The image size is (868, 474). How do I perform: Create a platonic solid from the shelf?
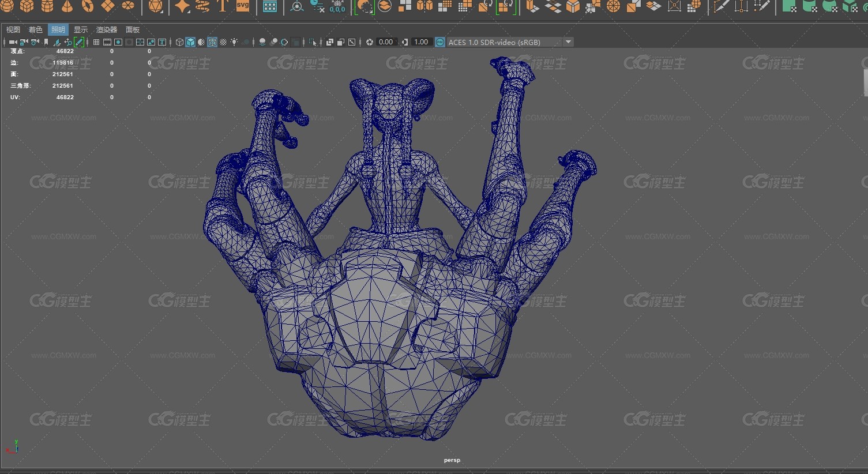[x=155, y=6]
